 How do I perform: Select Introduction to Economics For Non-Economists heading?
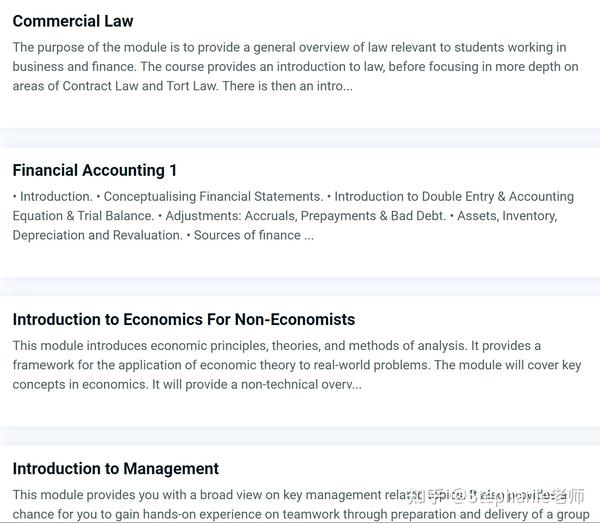184,319
